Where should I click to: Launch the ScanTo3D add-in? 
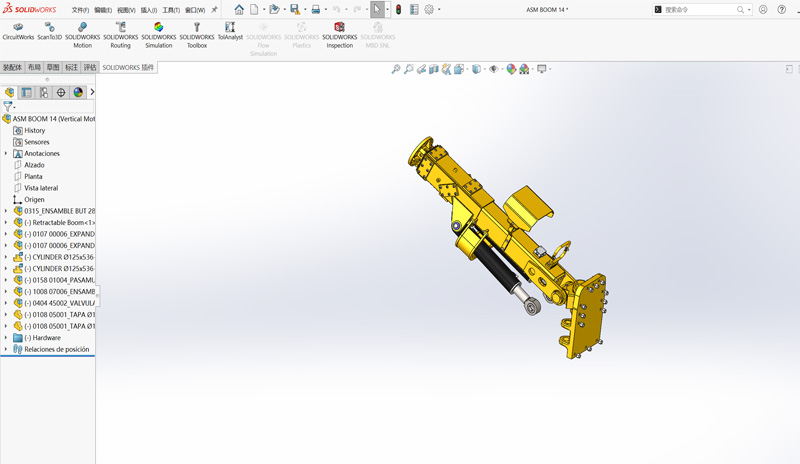coord(49,31)
